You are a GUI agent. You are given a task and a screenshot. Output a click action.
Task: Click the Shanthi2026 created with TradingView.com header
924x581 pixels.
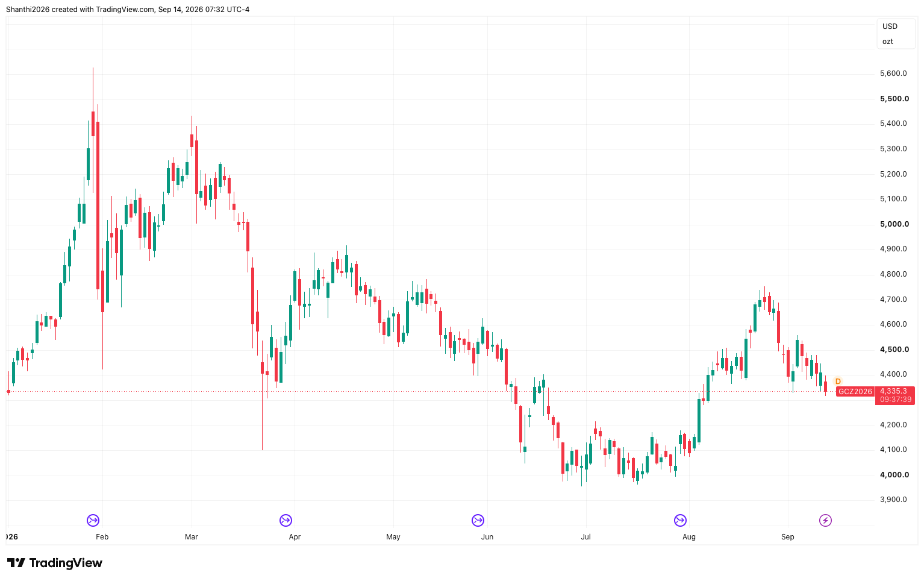tap(128, 10)
